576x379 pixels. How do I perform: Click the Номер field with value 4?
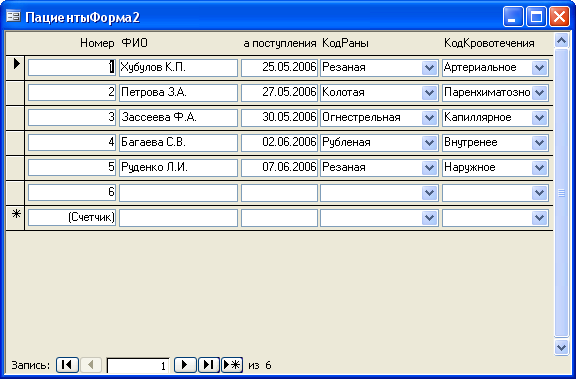[x=72, y=143]
